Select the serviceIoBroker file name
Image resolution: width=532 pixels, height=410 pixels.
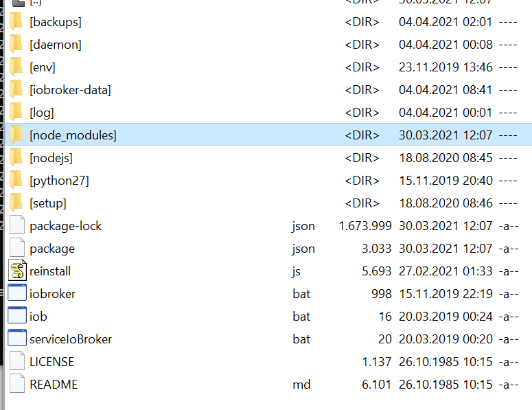pyautogui.click(x=71, y=339)
